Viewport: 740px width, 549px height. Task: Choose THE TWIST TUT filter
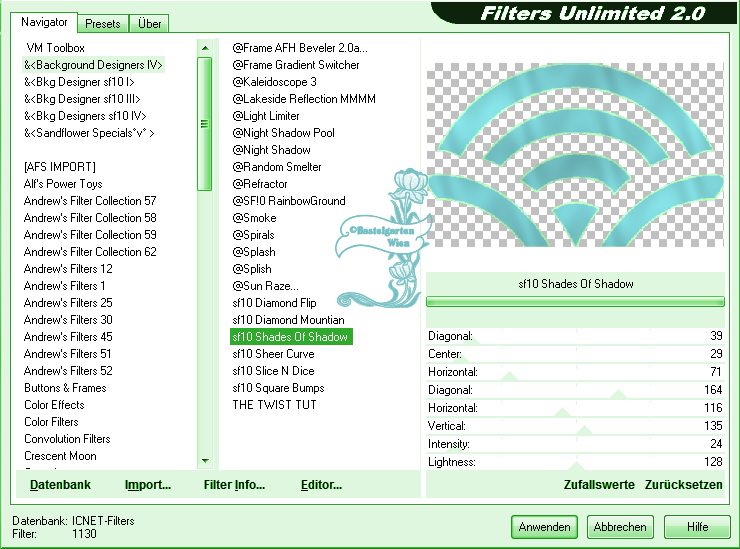click(274, 405)
